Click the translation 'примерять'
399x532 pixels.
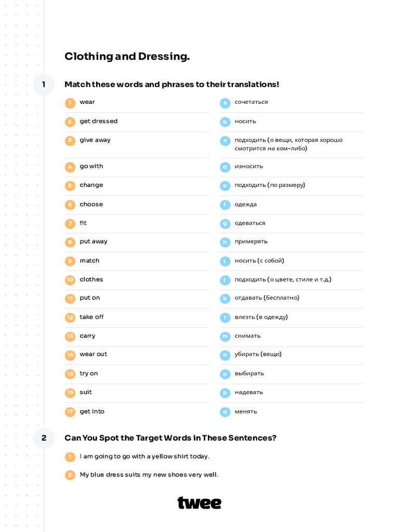tap(251, 242)
